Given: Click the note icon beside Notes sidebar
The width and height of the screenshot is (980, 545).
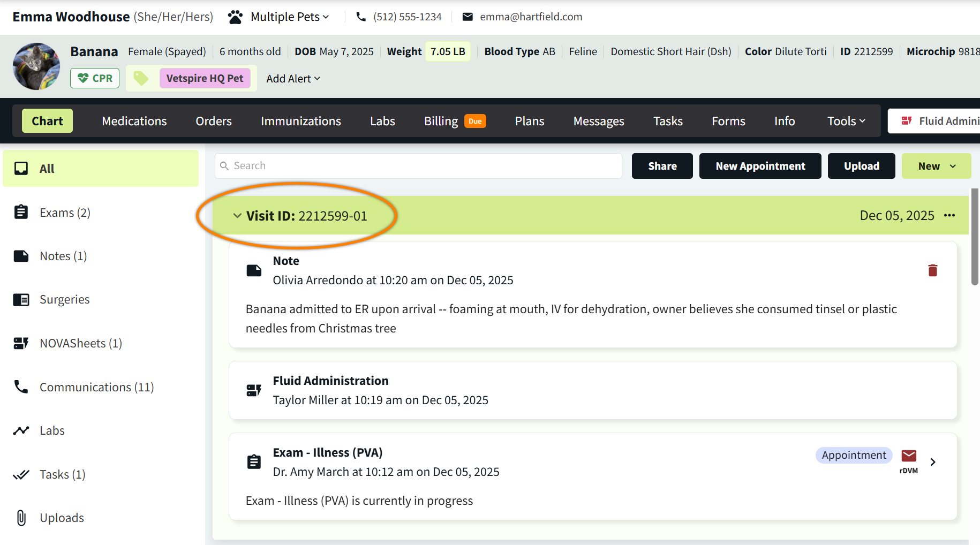Looking at the screenshot, I should [21, 256].
